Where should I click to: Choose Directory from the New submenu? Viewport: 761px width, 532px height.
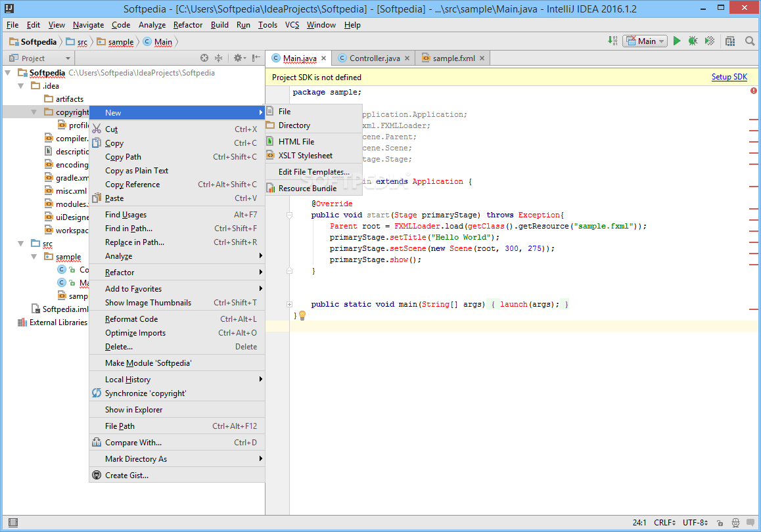click(x=294, y=125)
